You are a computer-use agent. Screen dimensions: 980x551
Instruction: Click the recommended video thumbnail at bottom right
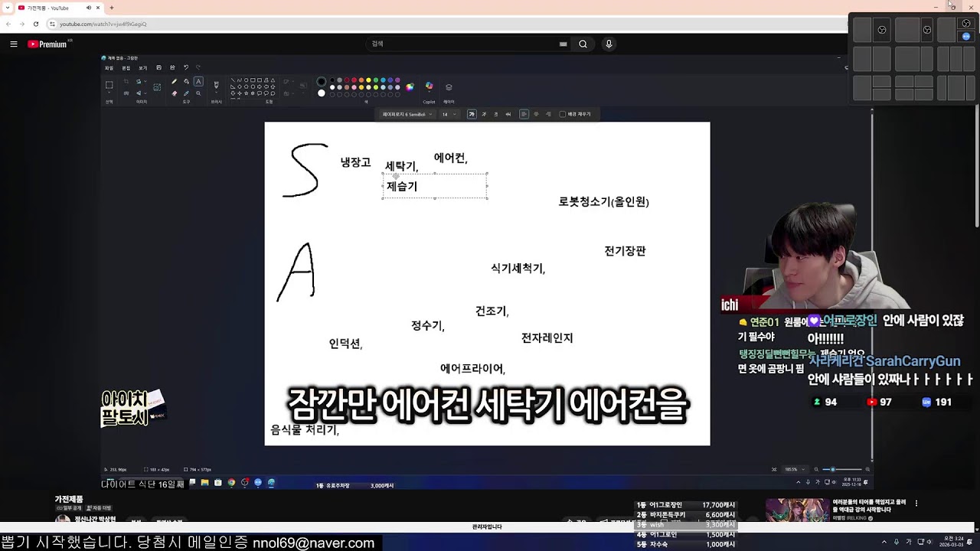[796, 511]
